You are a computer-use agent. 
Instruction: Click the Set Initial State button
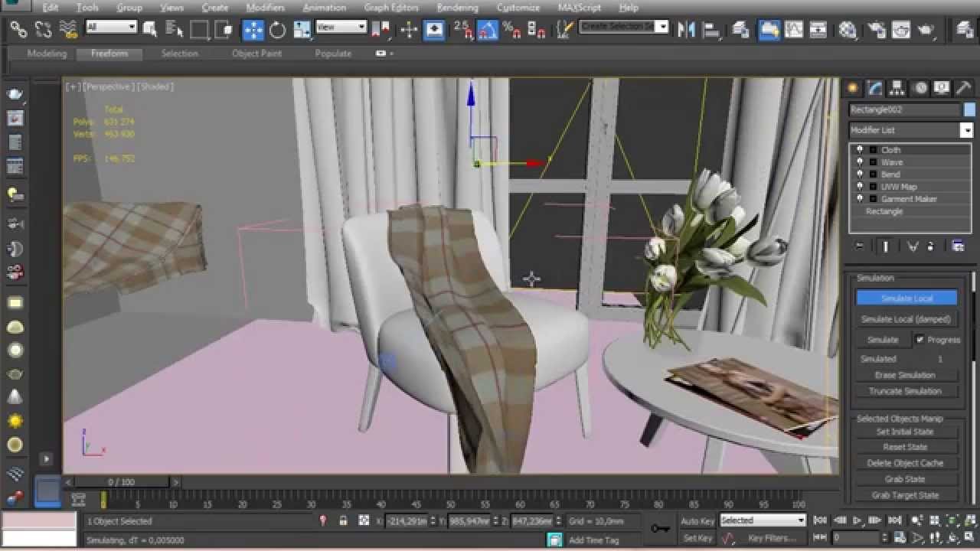(906, 432)
